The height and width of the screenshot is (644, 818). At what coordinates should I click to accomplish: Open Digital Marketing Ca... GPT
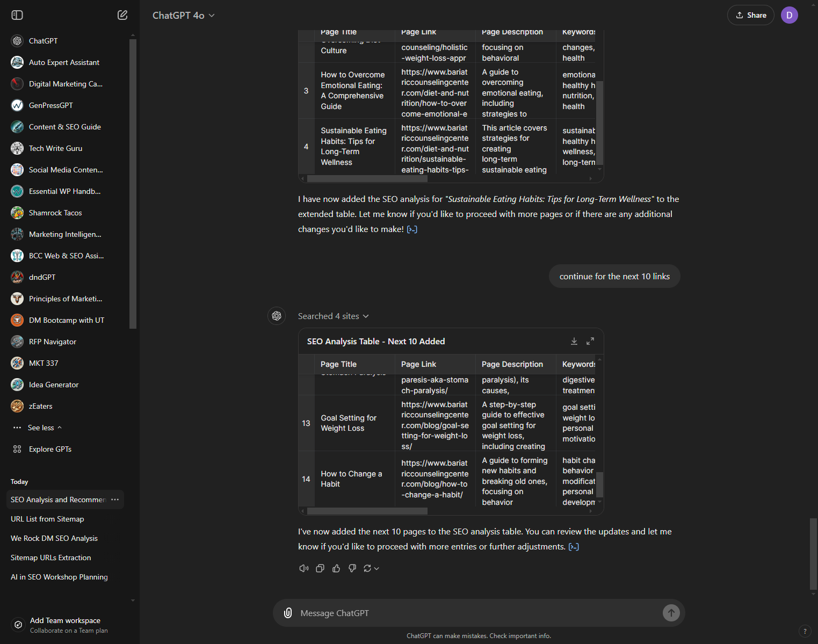pos(67,84)
